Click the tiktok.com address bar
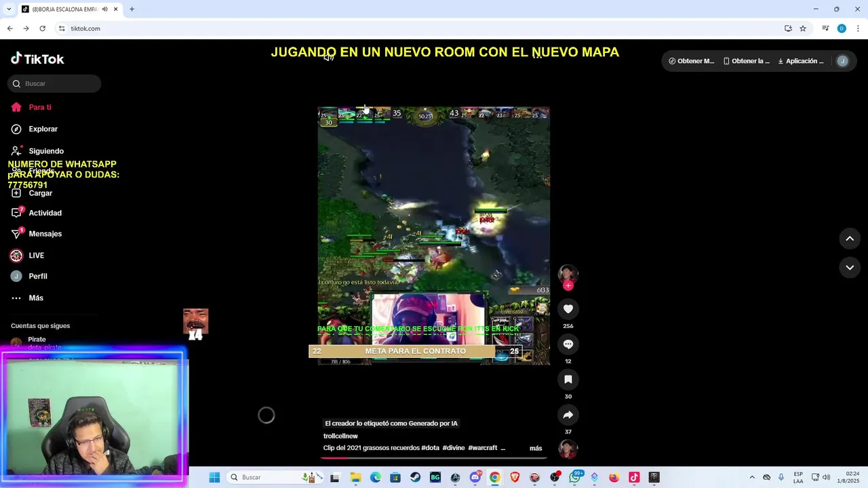 420,28
